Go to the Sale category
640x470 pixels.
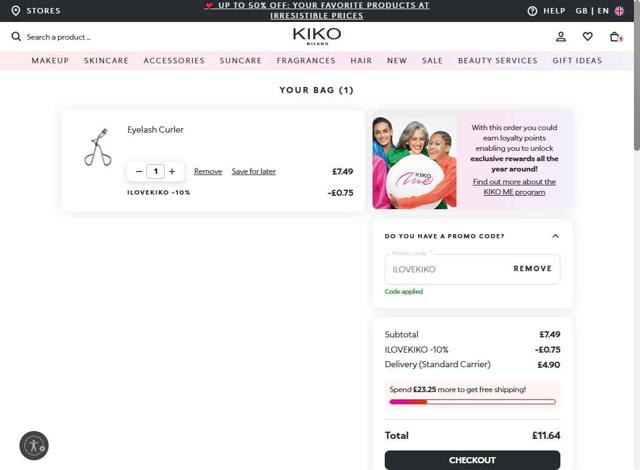(432, 60)
